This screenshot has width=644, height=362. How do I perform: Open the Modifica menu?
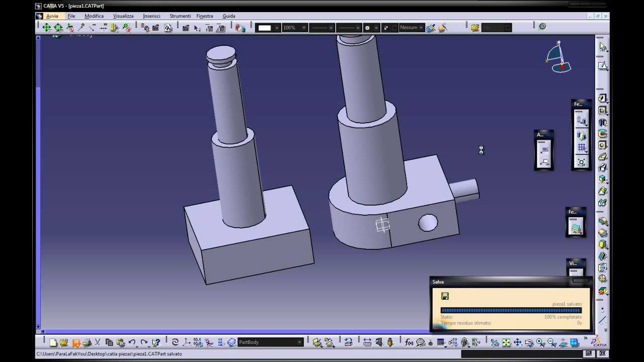click(94, 16)
